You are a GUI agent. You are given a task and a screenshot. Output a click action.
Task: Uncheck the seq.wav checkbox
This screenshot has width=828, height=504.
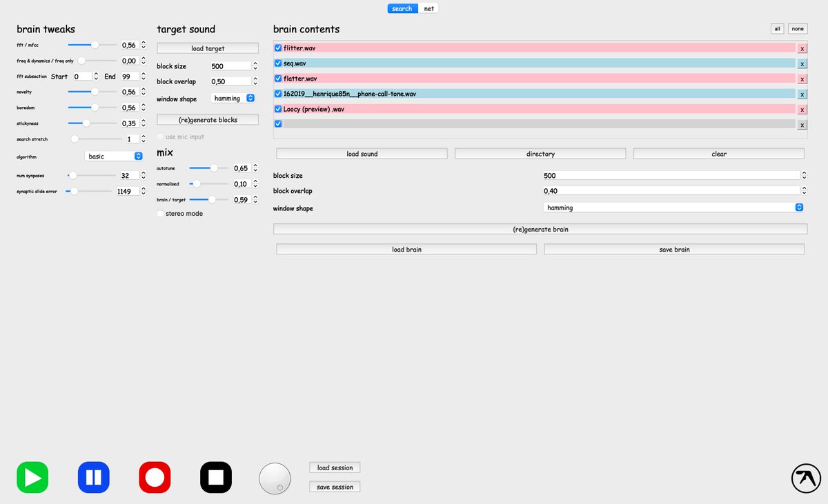(278, 63)
